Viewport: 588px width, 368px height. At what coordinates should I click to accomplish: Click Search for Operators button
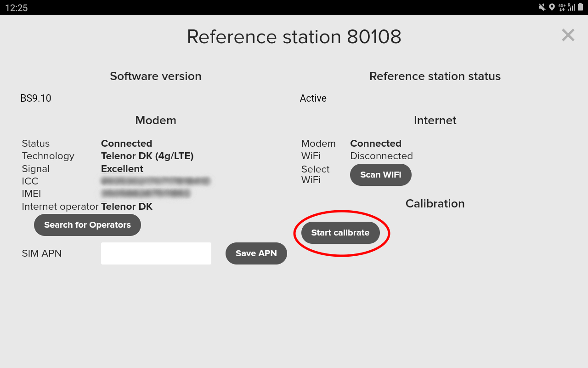(x=87, y=225)
